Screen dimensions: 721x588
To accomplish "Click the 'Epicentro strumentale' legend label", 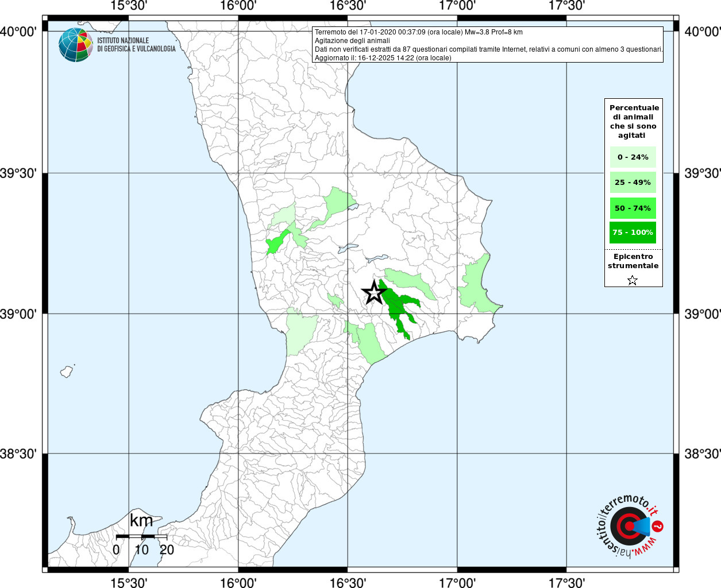I will click(x=633, y=261).
